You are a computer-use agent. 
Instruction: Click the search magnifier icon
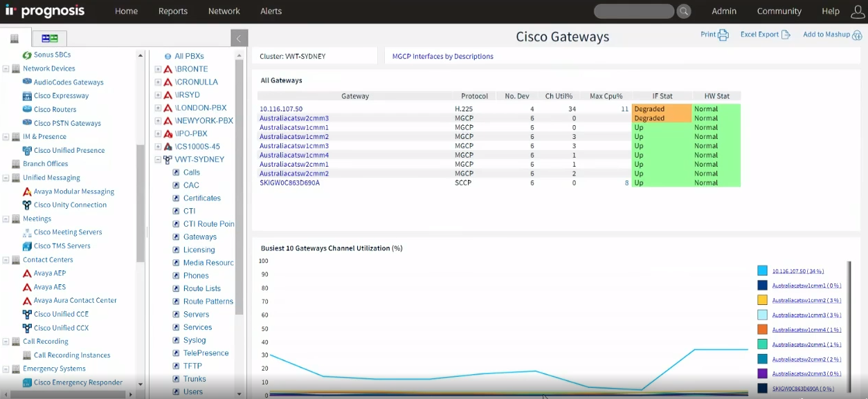click(683, 11)
